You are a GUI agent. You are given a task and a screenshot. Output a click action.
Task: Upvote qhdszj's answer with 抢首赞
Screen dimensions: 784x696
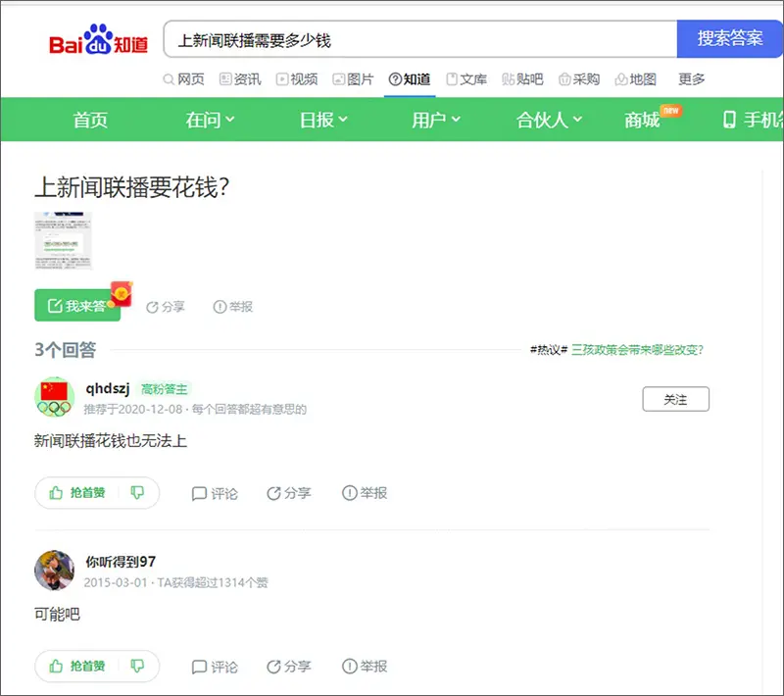(76, 493)
